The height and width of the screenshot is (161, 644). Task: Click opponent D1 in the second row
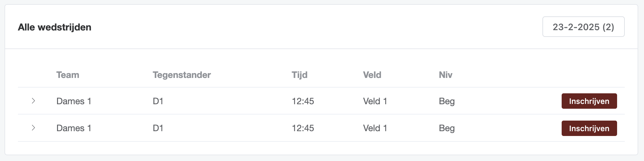158,128
